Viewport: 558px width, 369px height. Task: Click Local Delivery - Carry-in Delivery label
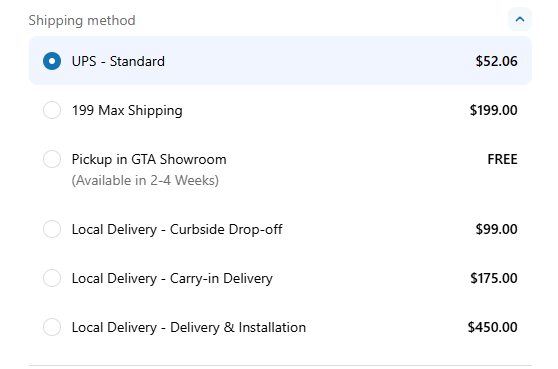pos(172,279)
